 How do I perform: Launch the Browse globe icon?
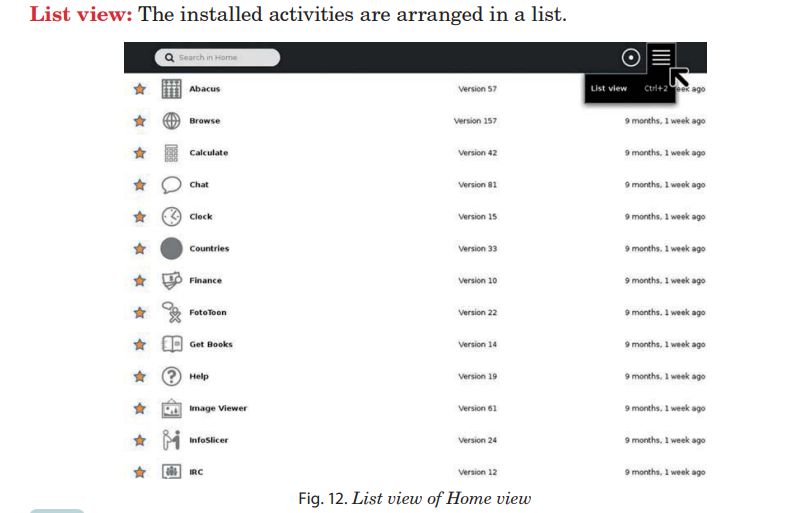pos(171,121)
